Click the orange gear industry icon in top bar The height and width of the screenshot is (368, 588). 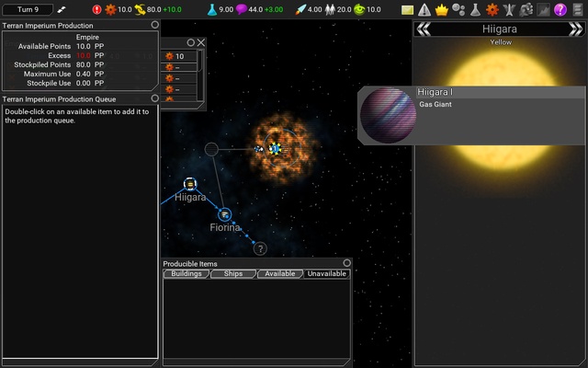[110, 9]
